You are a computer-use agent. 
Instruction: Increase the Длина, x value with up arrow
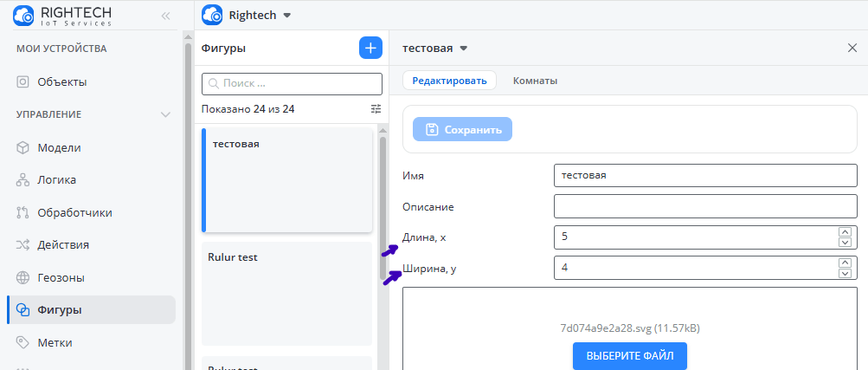pyautogui.click(x=845, y=232)
